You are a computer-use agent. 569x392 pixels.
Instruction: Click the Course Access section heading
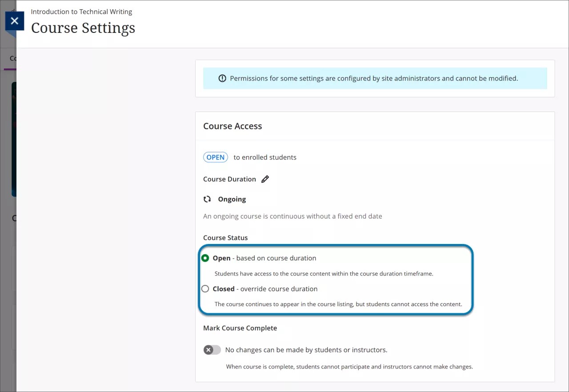[x=232, y=126]
